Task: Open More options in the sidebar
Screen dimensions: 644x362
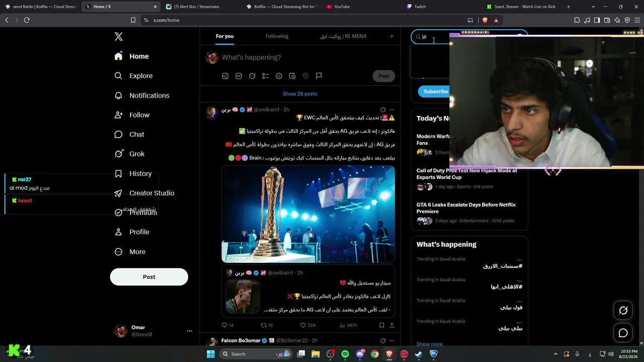Action: 130,252
